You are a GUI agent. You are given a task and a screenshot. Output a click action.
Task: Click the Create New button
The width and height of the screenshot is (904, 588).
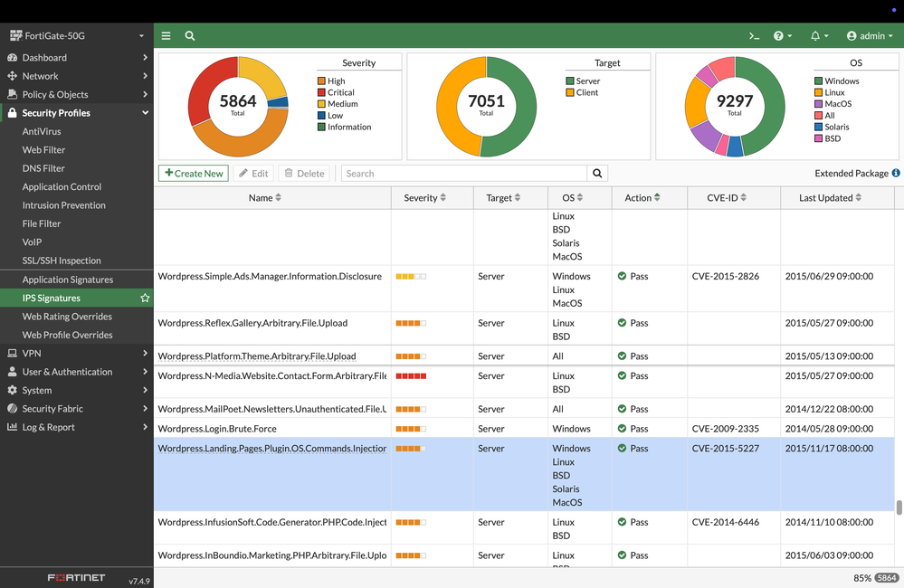pos(194,174)
